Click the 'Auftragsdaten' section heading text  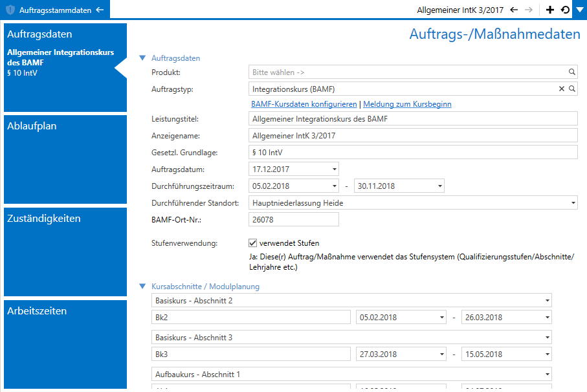(x=175, y=58)
